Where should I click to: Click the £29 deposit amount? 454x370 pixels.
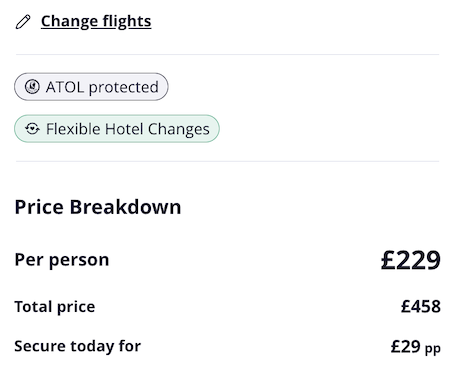(405, 346)
